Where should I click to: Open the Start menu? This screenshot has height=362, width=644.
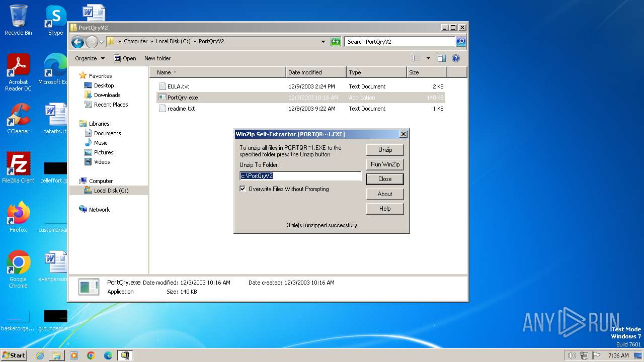(x=14, y=355)
